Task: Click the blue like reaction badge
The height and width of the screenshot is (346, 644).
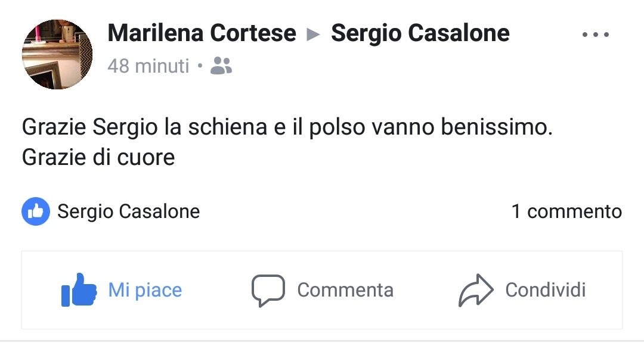Action: [36, 211]
